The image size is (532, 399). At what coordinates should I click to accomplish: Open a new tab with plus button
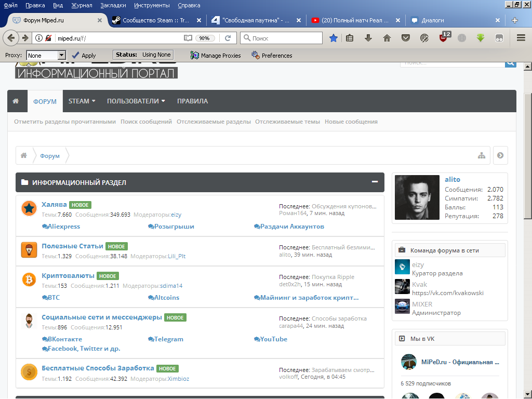pyautogui.click(x=515, y=20)
